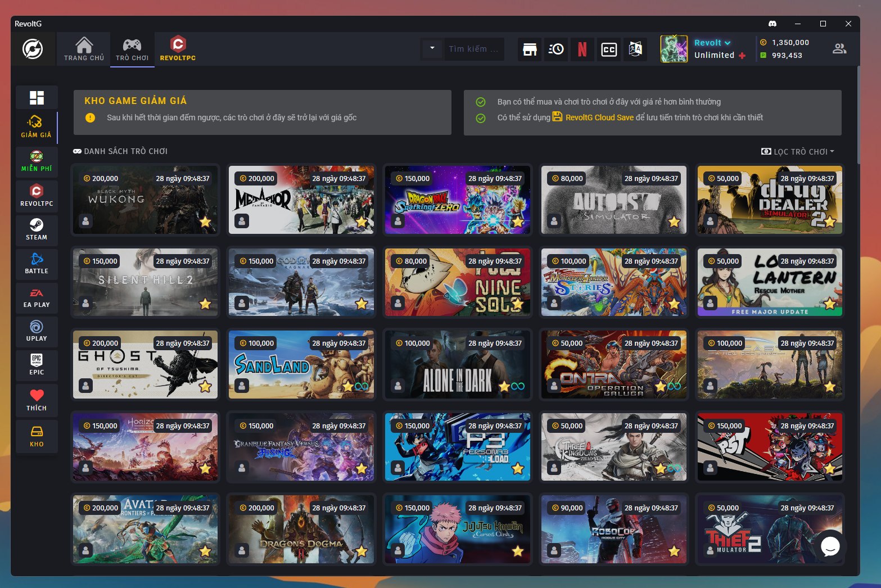Open the Ghost of Tsushima game card
The height and width of the screenshot is (588, 881).
(x=145, y=364)
